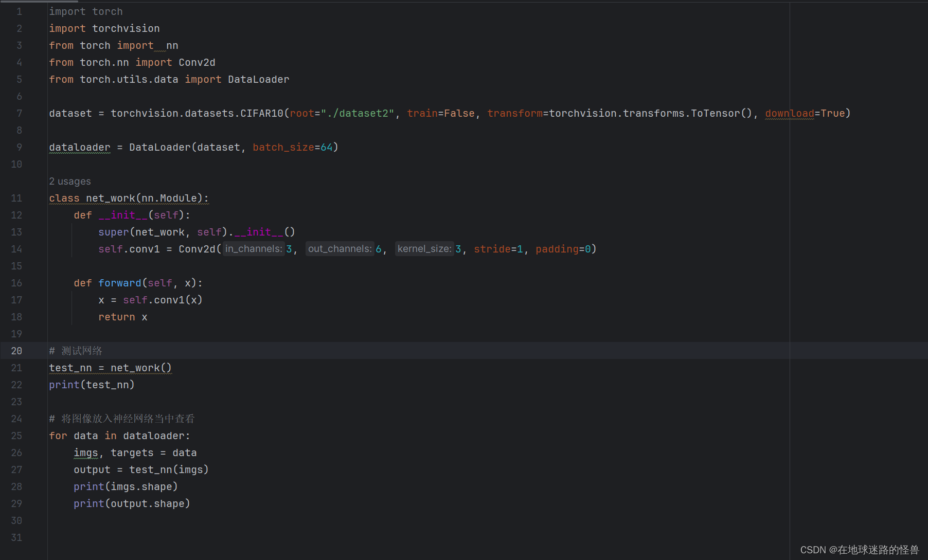
Task: Click the 'download' argument on line 7
Action: (x=790, y=113)
